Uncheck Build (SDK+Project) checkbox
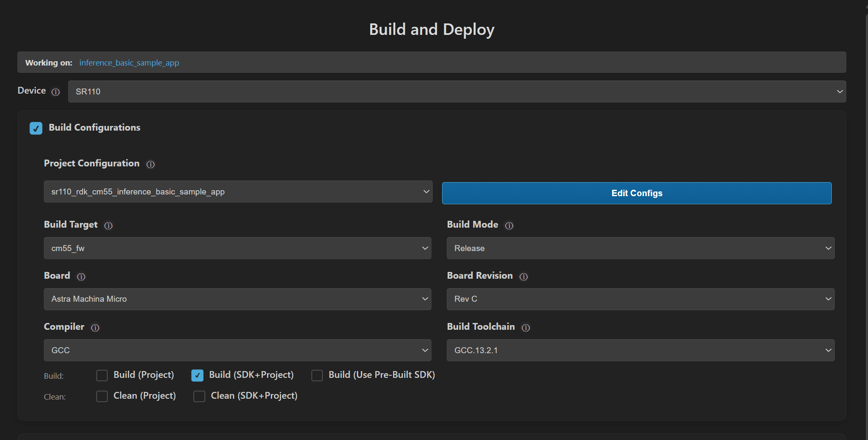Viewport: 868px width, 440px height. coord(197,375)
